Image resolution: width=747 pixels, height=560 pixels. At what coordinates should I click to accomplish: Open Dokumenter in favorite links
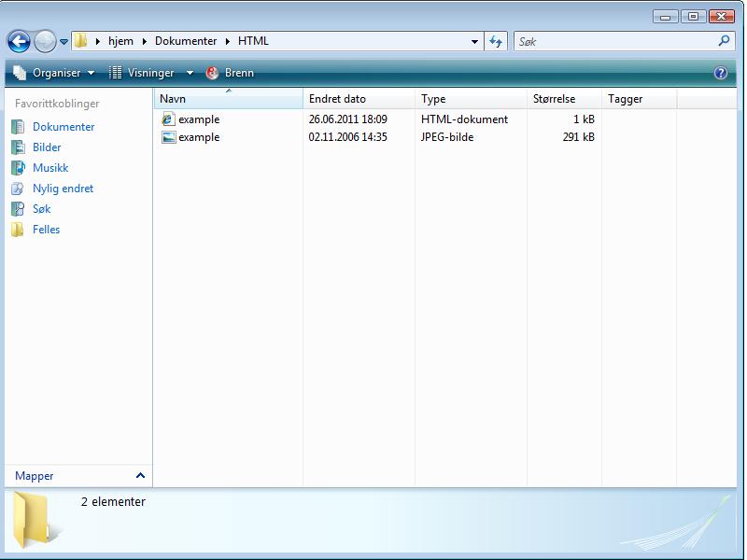(x=63, y=127)
